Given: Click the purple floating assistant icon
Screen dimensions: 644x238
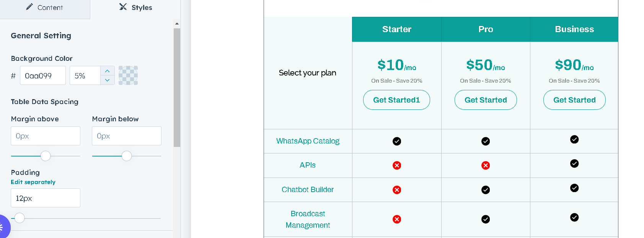Looking at the screenshot, I should click(2, 228).
